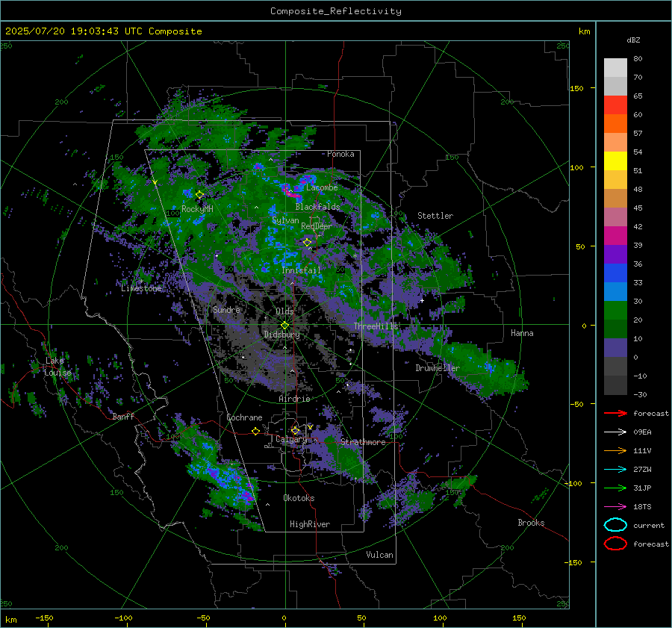Click the Composite_Reflectivity title
This screenshot has height=628, width=672.
pos(336,11)
